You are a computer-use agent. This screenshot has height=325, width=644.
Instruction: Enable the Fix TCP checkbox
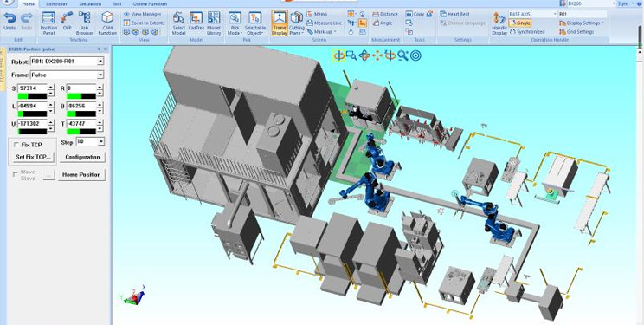click(x=16, y=145)
